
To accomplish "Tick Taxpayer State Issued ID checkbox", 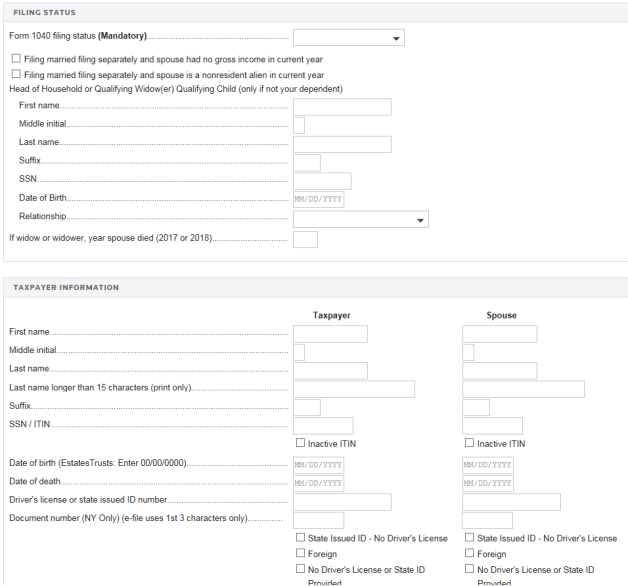I will click(300, 538).
